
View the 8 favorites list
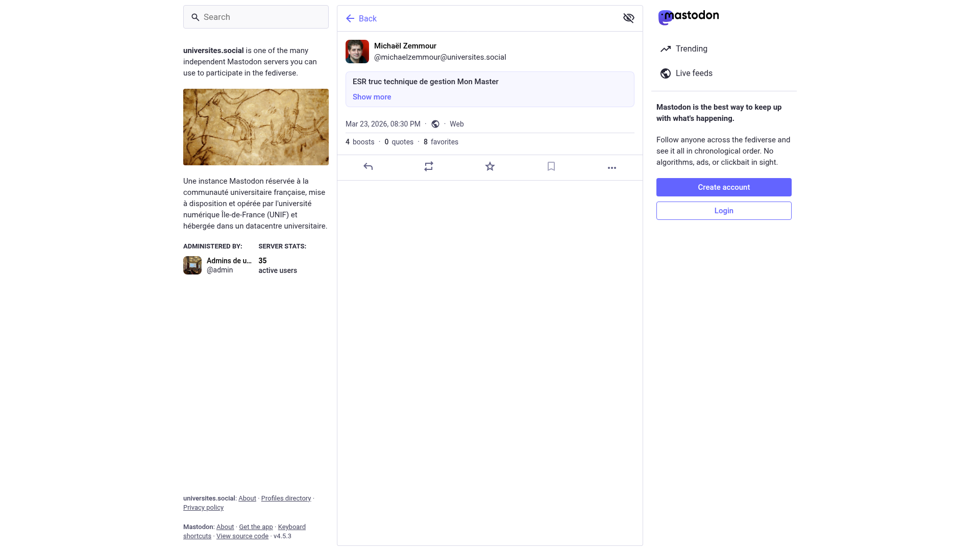click(441, 142)
